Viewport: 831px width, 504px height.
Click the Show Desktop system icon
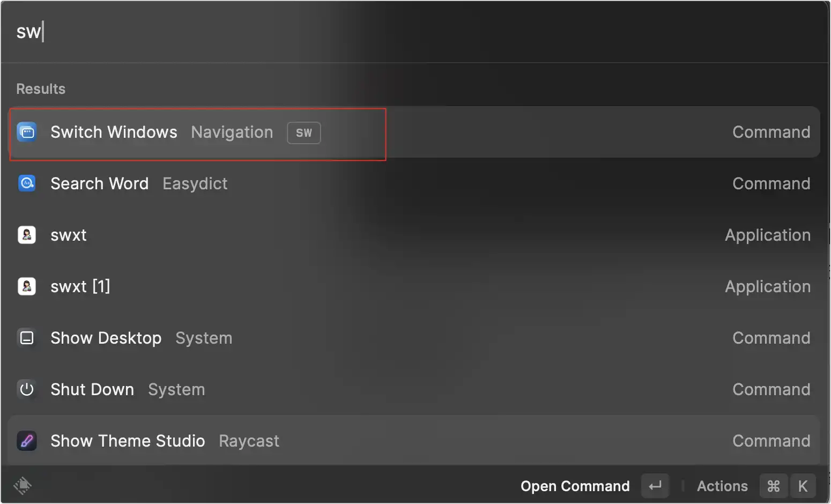click(x=27, y=338)
